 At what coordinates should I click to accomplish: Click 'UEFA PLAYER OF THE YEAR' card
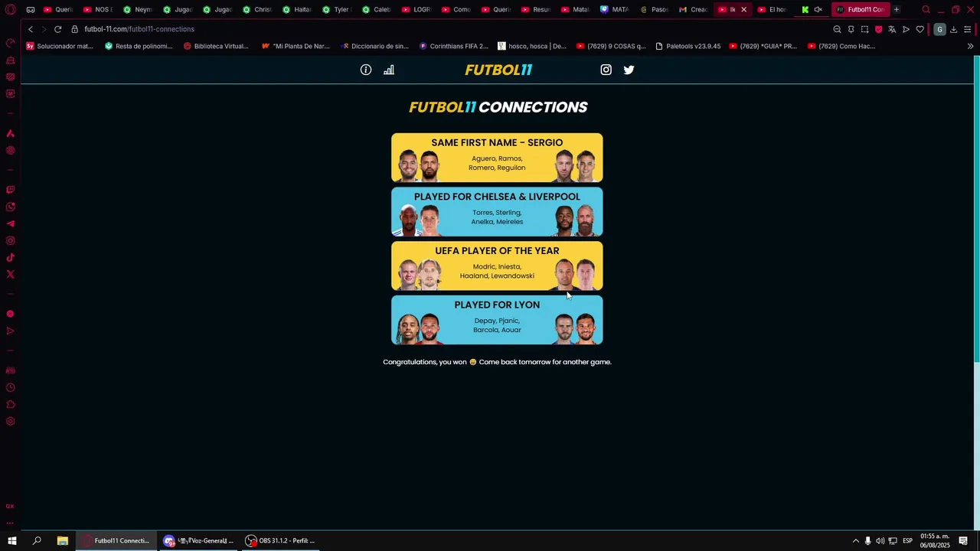tap(497, 266)
